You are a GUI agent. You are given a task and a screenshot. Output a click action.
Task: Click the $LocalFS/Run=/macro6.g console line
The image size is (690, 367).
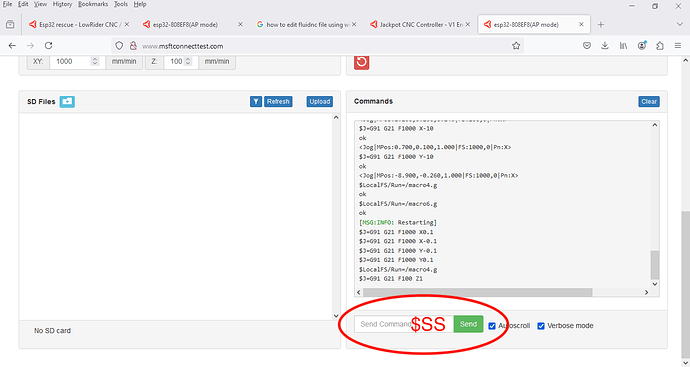[x=398, y=204]
